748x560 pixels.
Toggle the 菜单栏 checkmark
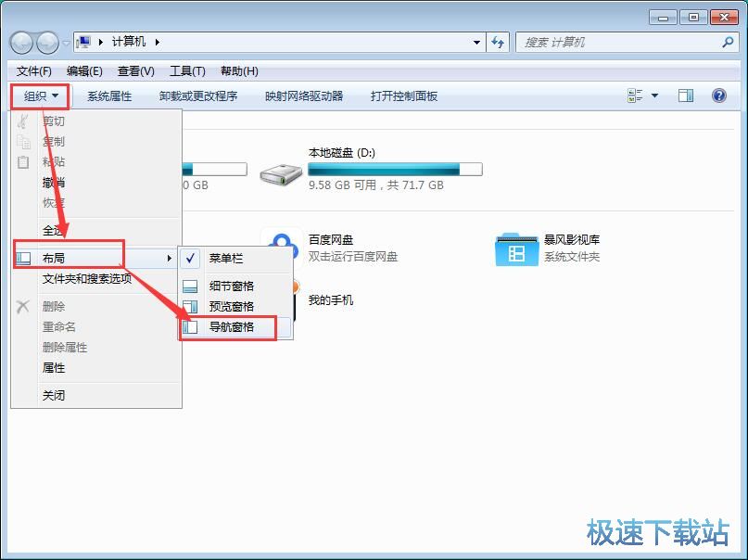pyautogui.click(x=190, y=258)
